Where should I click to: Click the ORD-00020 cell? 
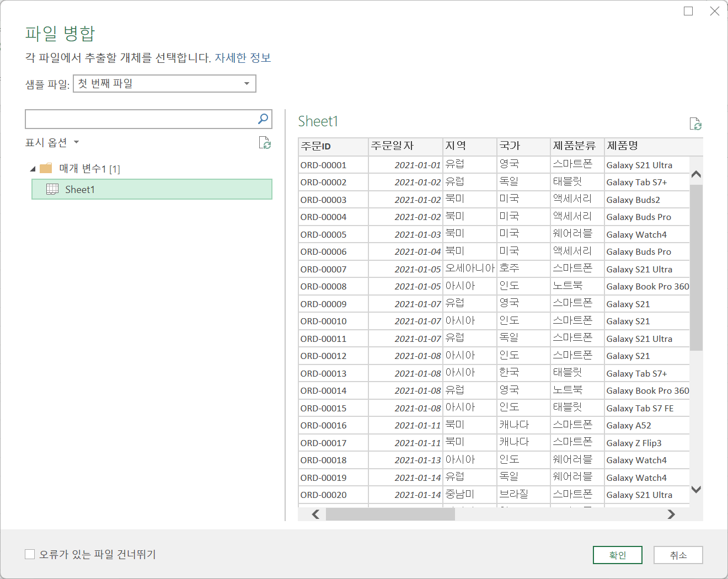[x=333, y=495]
